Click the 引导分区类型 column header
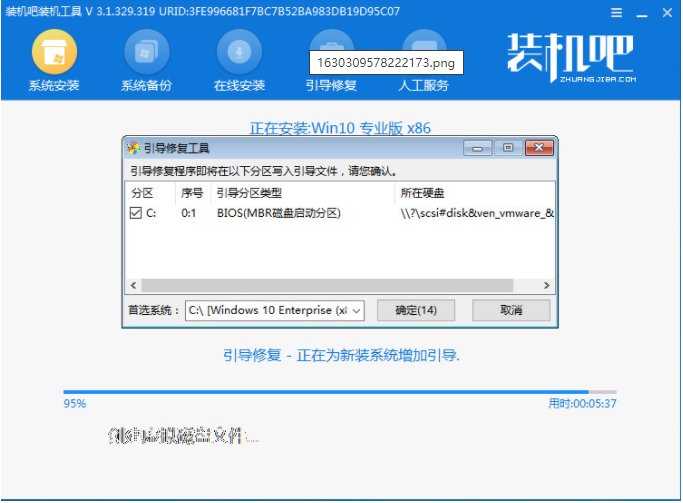 303,193
